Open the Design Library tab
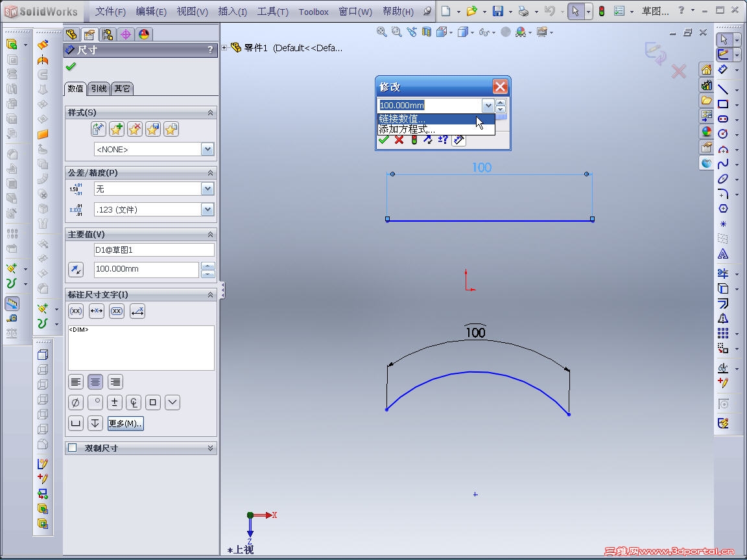747x560 pixels. pyautogui.click(x=706, y=86)
